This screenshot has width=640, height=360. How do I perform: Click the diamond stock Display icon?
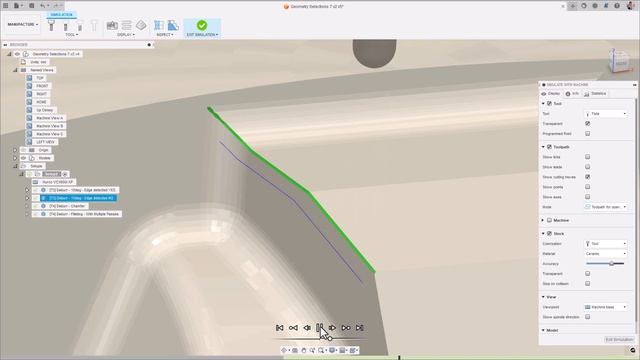pos(141,25)
